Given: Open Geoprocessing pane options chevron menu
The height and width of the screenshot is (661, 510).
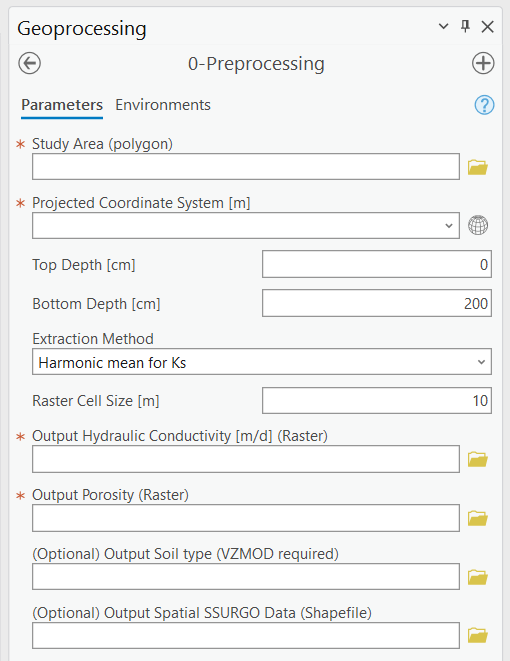Looking at the screenshot, I should (443, 27).
